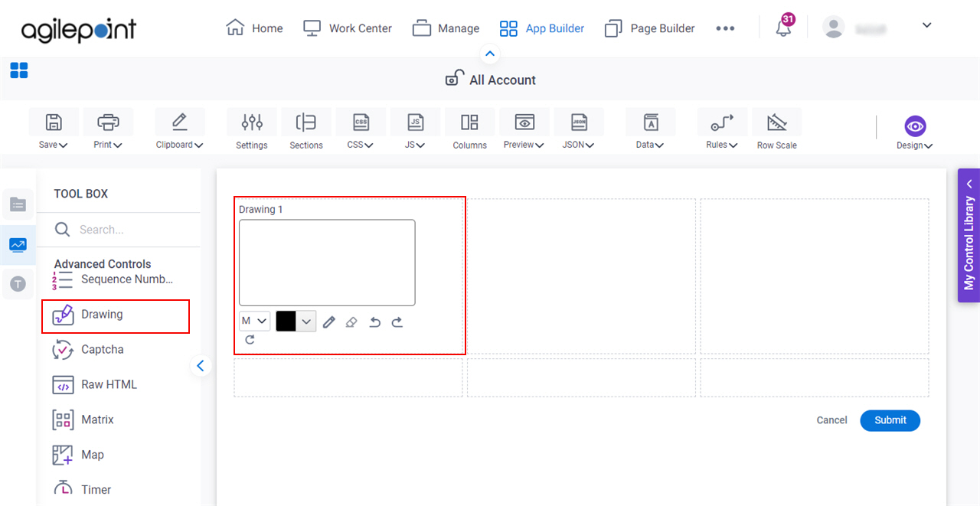Open the Data toolbar option

click(x=650, y=129)
